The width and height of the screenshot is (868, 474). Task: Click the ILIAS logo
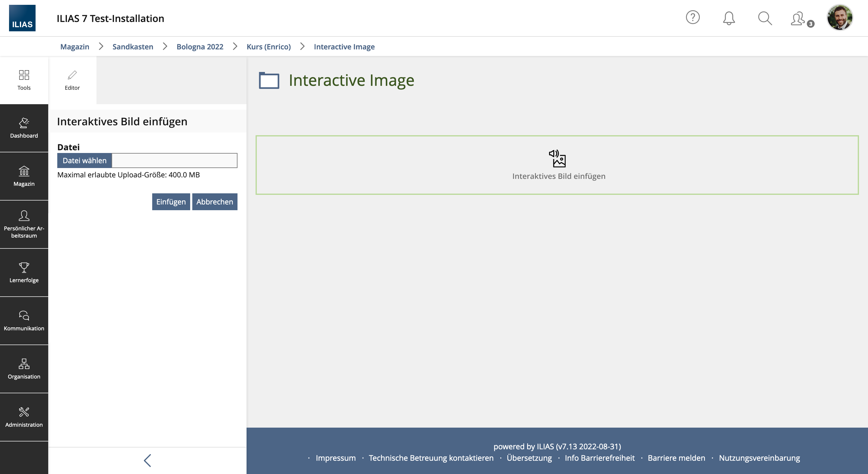coord(22,18)
